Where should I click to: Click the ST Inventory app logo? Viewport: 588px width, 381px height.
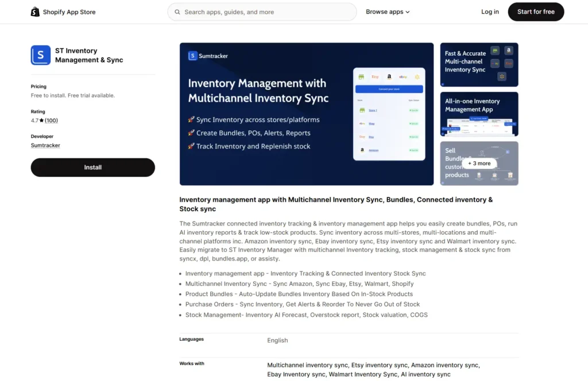click(x=40, y=55)
